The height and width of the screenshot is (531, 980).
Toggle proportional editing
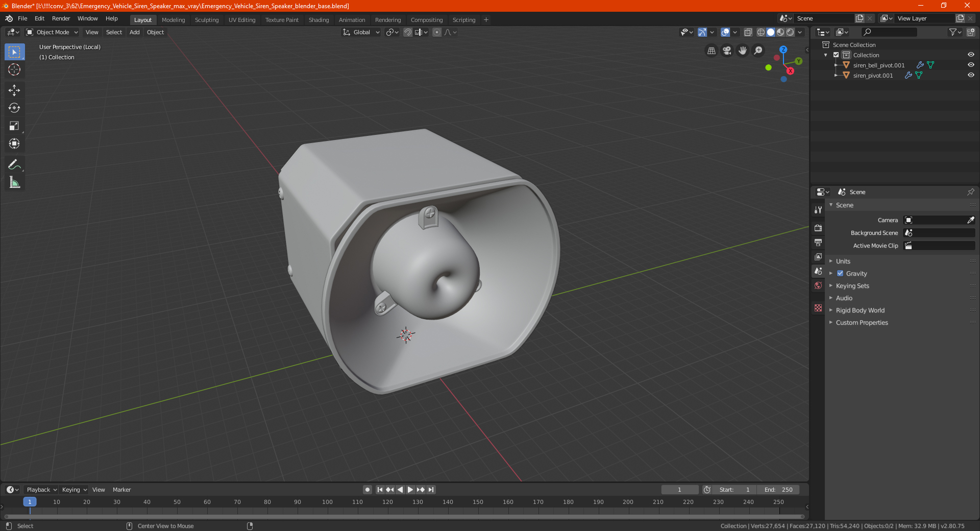(x=437, y=32)
